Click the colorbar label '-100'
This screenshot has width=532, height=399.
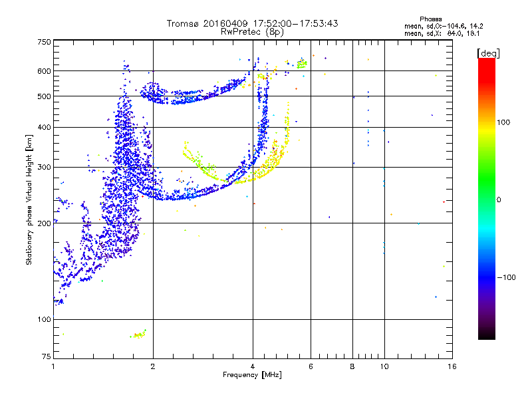[507, 277]
